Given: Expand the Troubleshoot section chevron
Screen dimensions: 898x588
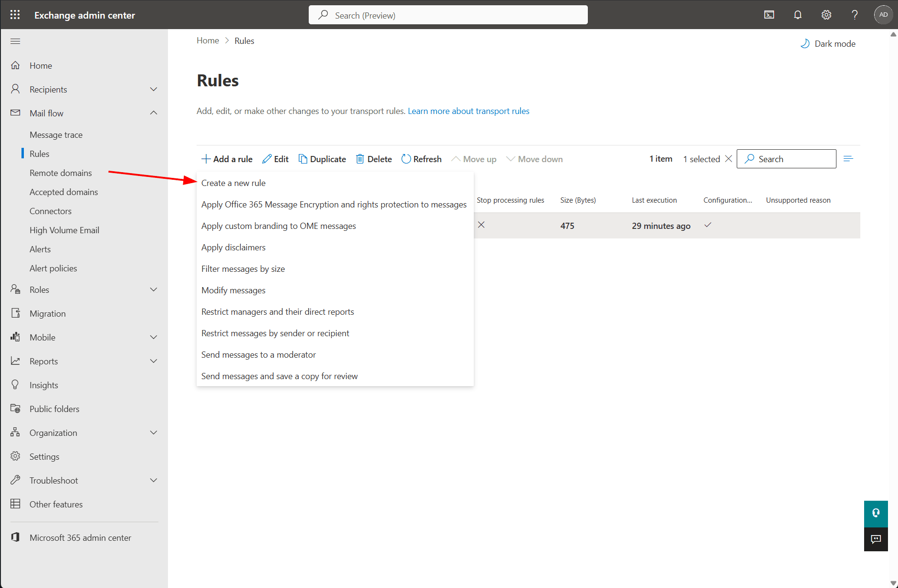Looking at the screenshot, I should click(x=154, y=480).
